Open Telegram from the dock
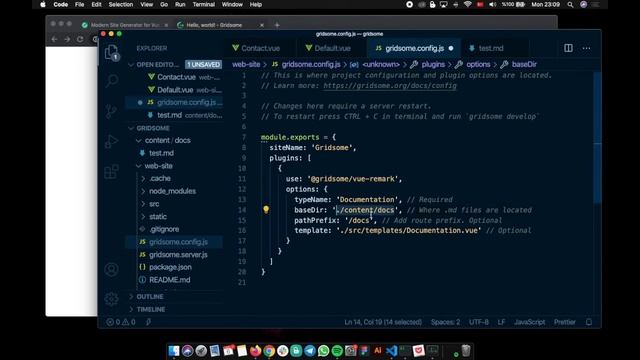This screenshot has height=360, width=640. tap(310, 351)
